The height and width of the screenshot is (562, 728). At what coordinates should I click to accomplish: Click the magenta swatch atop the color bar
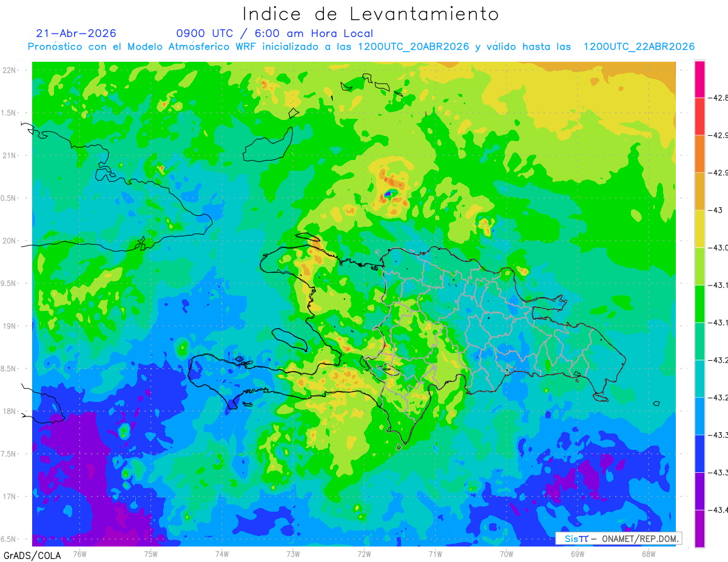coord(699,79)
